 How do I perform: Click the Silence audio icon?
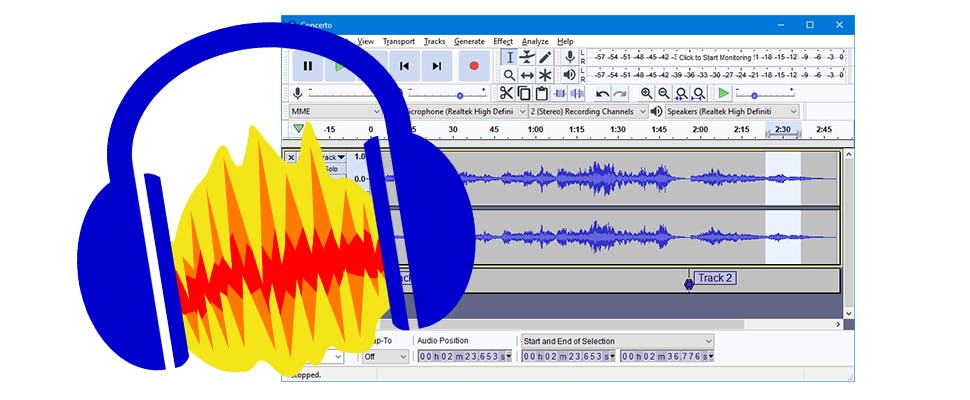(577, 93)
